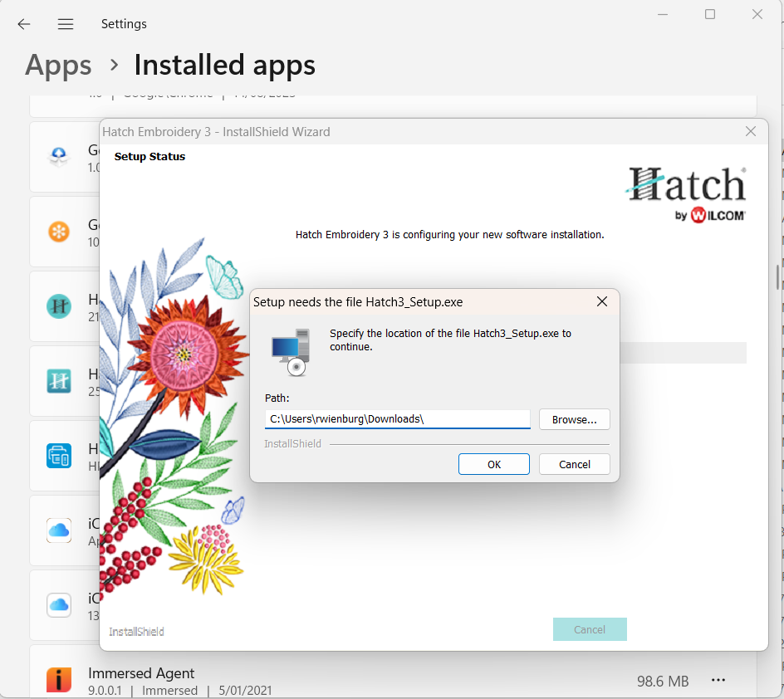Screen dimensions: 784x699
Task: Click the InstallShield Wizard Cancel button
Action: (x=590, y=629)
